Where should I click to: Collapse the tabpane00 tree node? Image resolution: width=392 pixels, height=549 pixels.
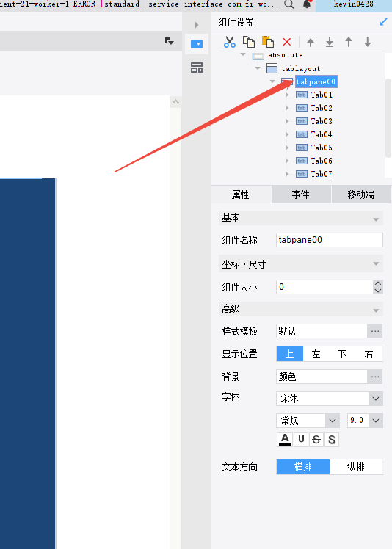(x=272, y=81)
